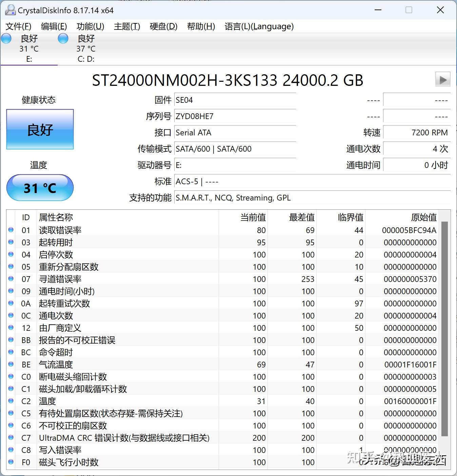The image size is (457, 476).
Task: Click the next drive arrow button
Action: click(442, 80)
